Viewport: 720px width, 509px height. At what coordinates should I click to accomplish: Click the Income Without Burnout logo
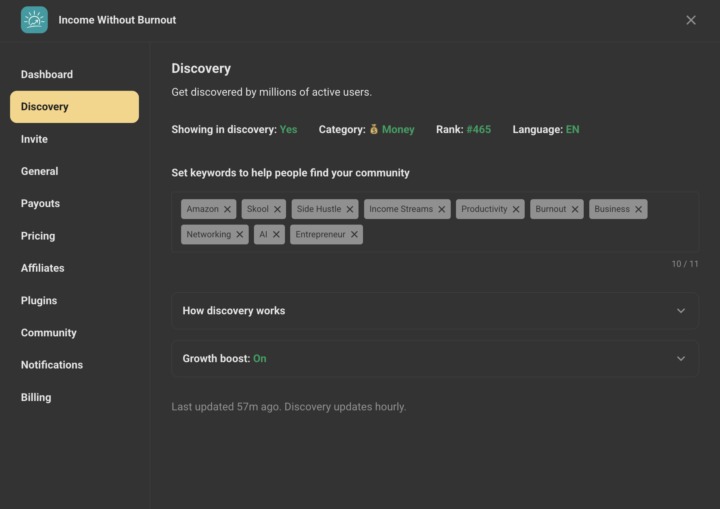[x=34, y=20]
